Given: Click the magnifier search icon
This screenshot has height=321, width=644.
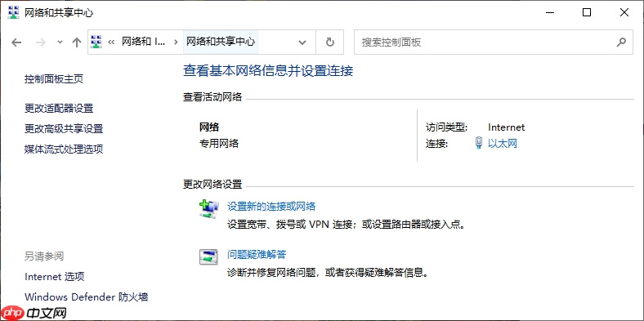Looking at the screenshot, I should pyautogui.click(x=622, y=42).
